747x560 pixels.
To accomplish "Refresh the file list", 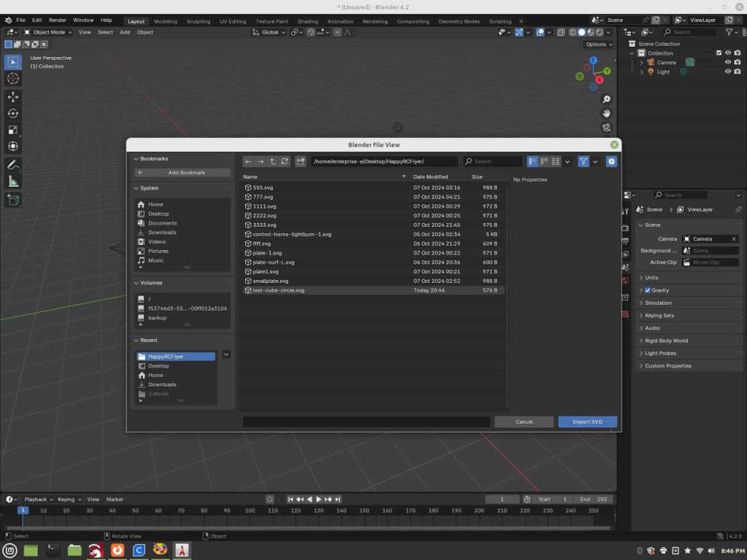I will 285,161.
